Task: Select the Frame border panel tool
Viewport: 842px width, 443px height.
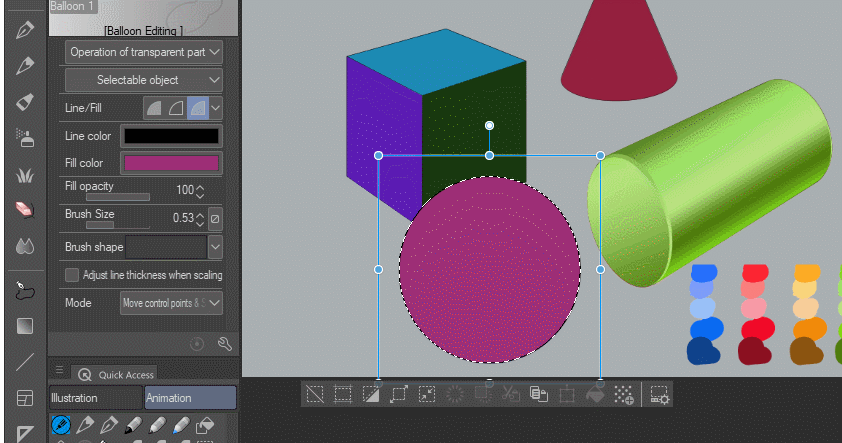Action: [x=25, y=398]
